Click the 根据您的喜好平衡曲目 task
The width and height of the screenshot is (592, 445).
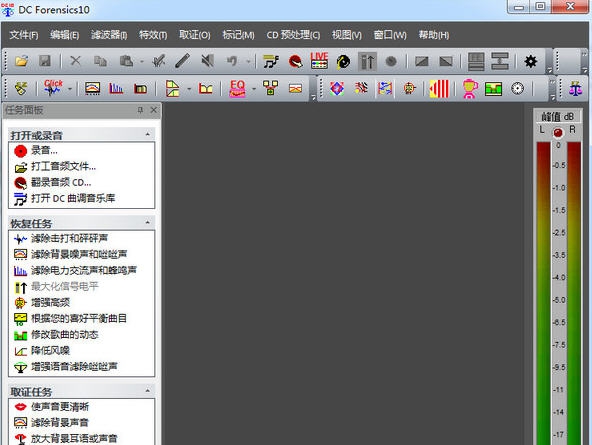click(79, 319)
